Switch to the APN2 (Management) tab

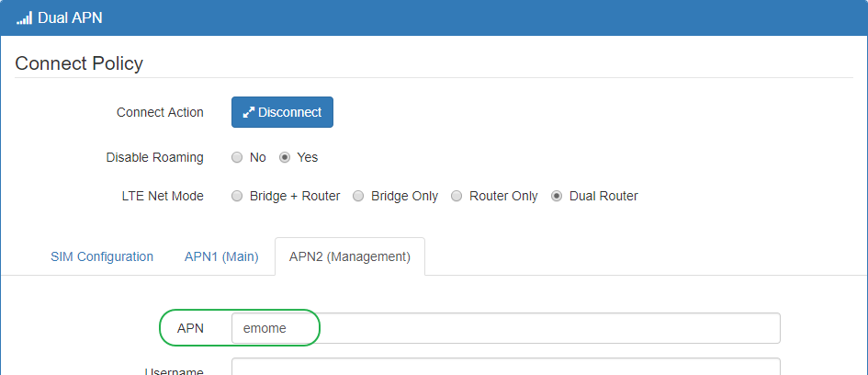click(350, 257)
